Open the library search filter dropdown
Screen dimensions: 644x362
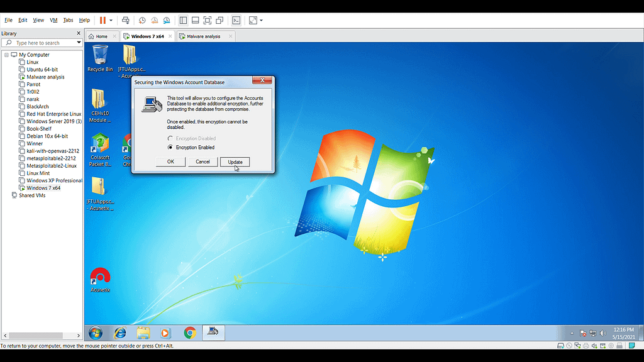(x=79, y=43)
